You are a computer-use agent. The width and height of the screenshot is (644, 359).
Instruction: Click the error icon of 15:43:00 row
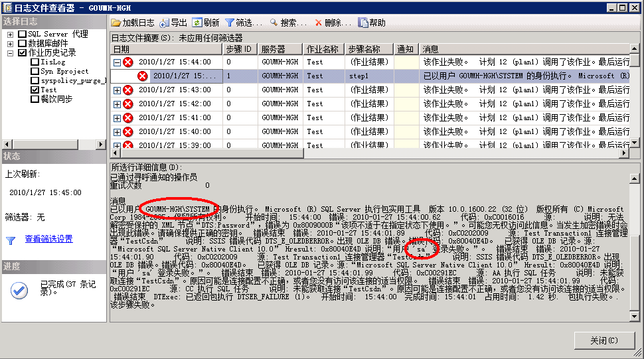click(x=128, y=90)
